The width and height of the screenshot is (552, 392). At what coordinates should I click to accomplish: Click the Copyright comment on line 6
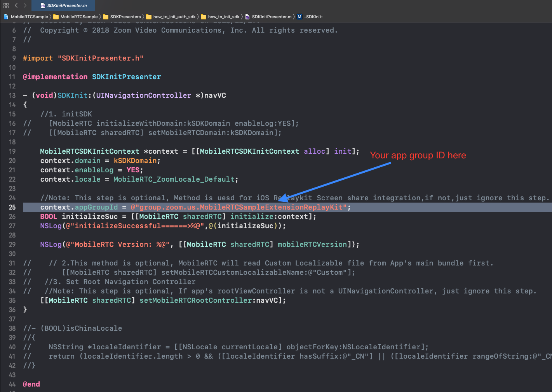[x=189, y=30]
